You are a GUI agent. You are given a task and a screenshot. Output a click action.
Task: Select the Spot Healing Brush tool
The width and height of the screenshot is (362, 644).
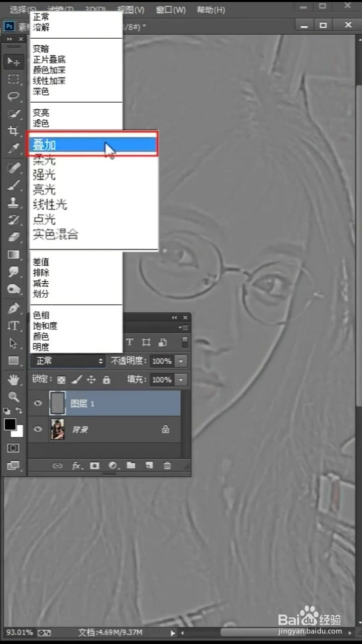point(14,168)
